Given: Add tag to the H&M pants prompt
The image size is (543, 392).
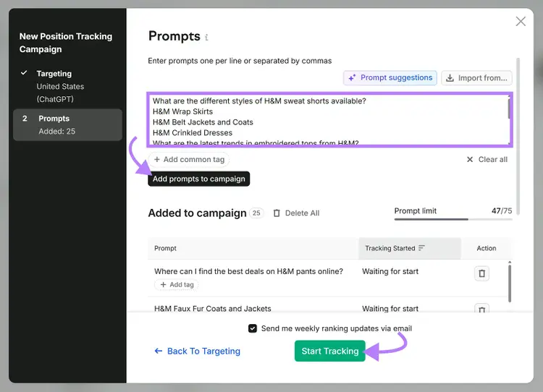Looking at the screenshot, I should (x=177, y=285).
